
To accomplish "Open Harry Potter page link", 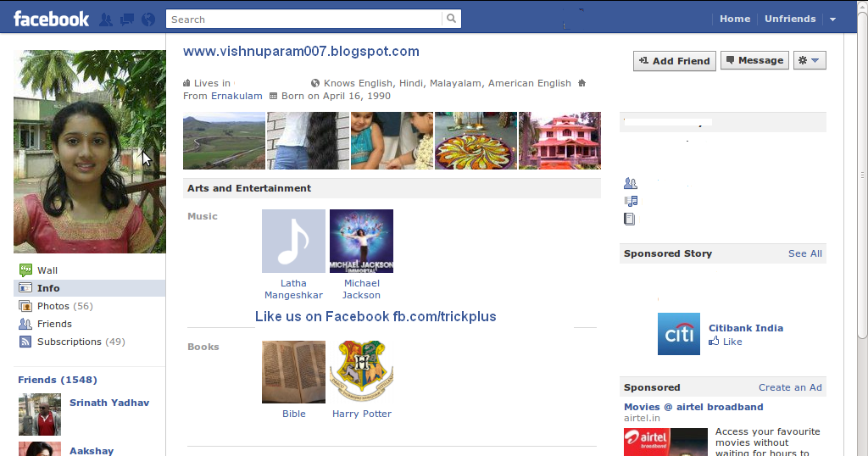I will tap(361, 414).
